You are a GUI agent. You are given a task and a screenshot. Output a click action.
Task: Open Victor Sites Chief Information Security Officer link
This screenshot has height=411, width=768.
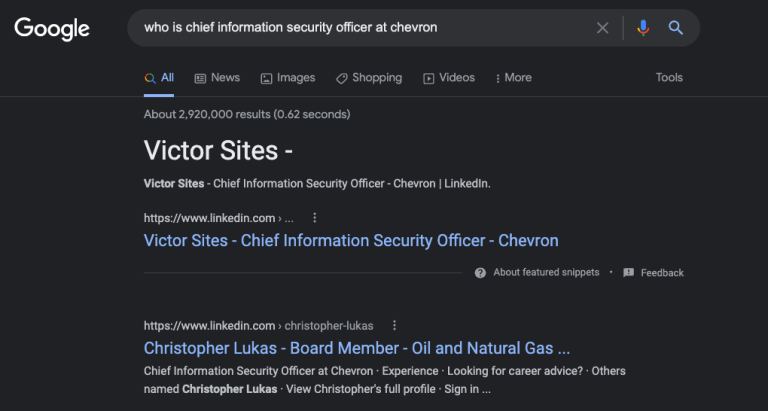[351, 241]
